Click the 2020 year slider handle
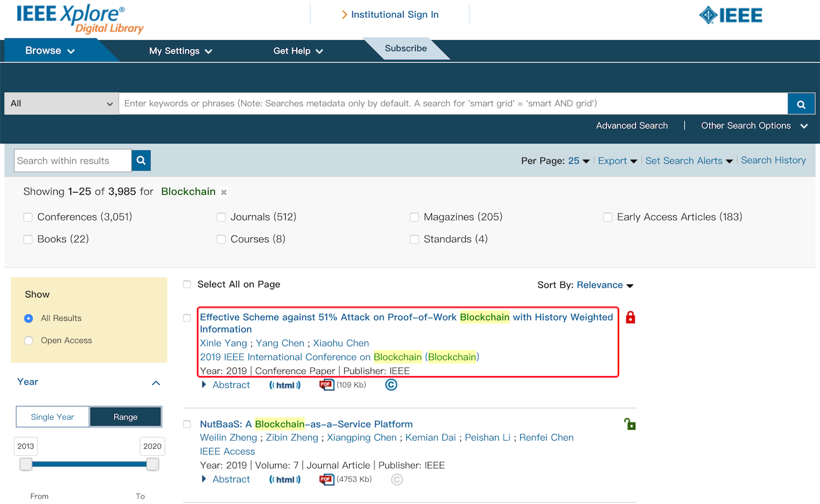This screenshot has width=820, height=504. coord(152,465)
